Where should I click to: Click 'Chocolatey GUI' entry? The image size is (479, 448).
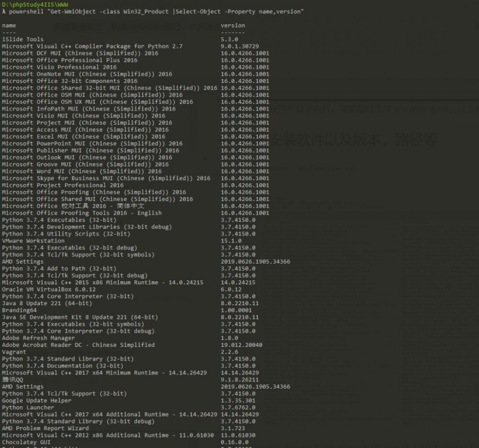tap(26, 442)
